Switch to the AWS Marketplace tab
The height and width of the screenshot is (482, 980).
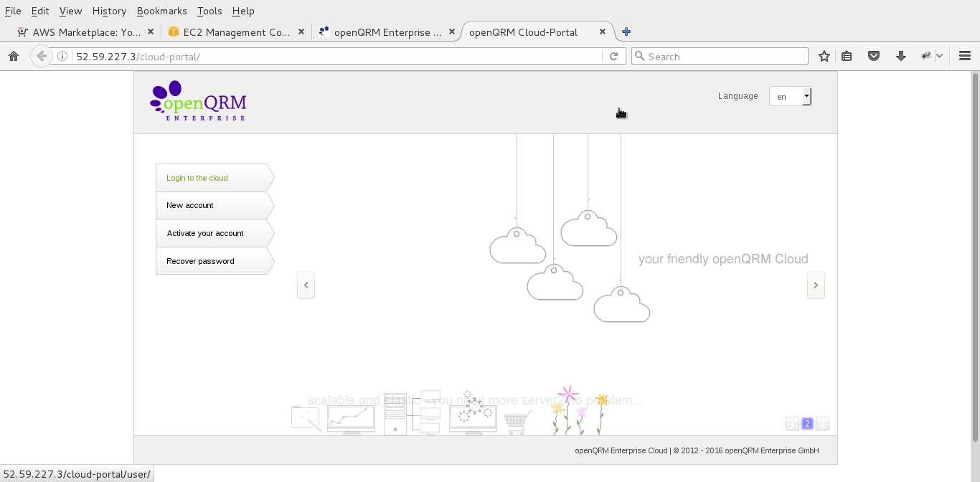click(86, 32)
